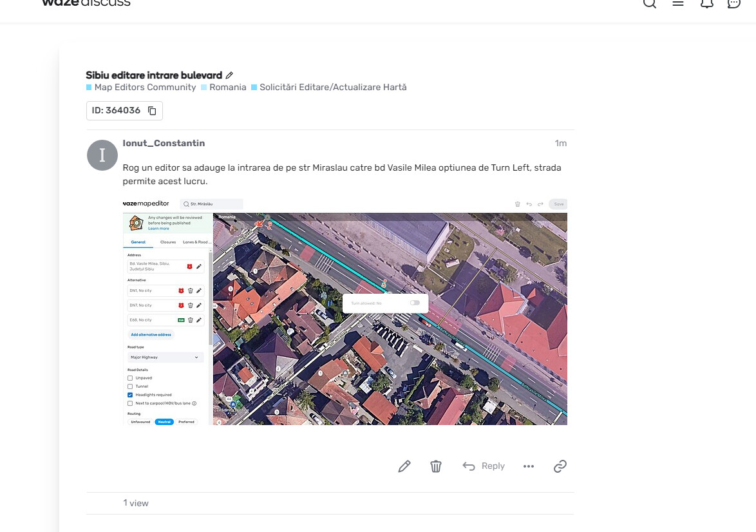
Task: Toggle the Turn allowed switch in screenshot
Action: 414,303
